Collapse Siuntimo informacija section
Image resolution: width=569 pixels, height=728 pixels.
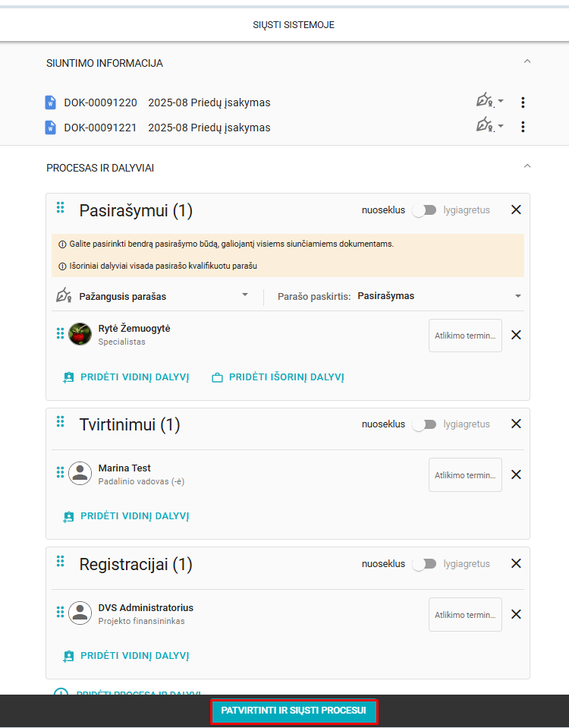pyautogui.click(x=527, y=61)
